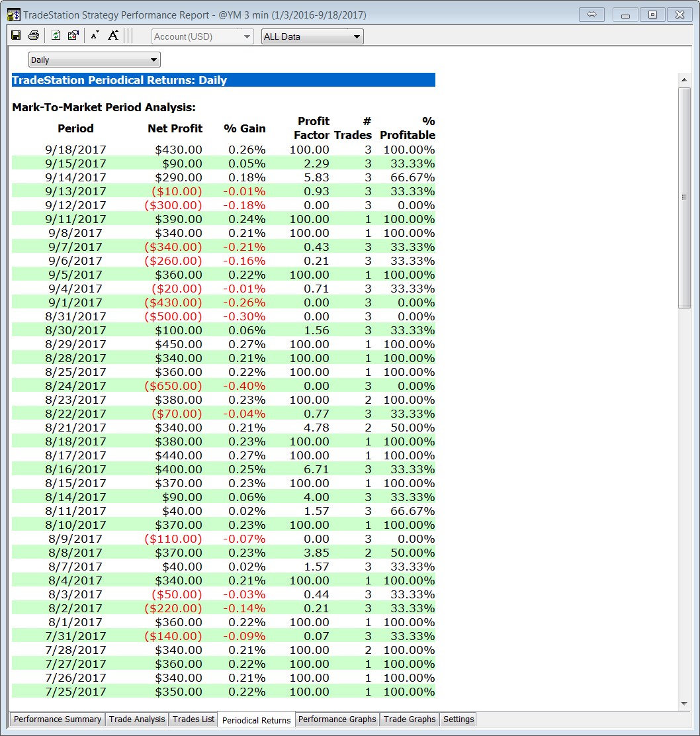Image resolution: width=700 pixels, height=736 pixels.
Task: Increase font size with large A icon
Action: point(113,36)
